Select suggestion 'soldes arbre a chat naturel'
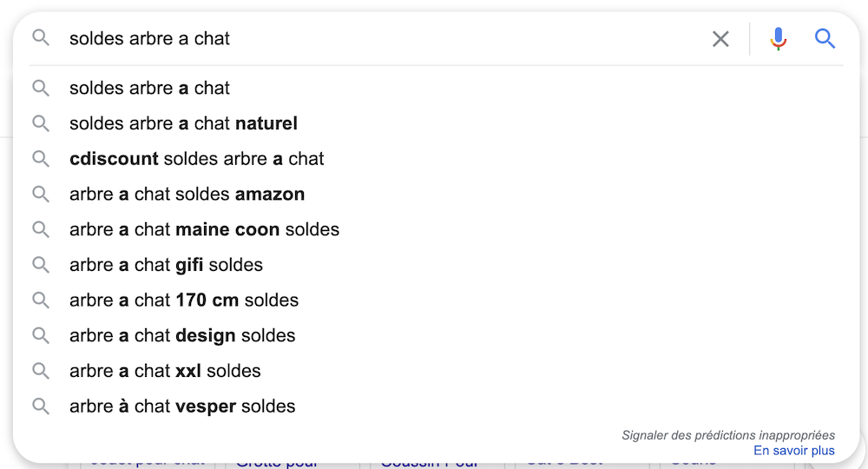The height and width of the screenshot is (469, 868). [x=437, y=123]
